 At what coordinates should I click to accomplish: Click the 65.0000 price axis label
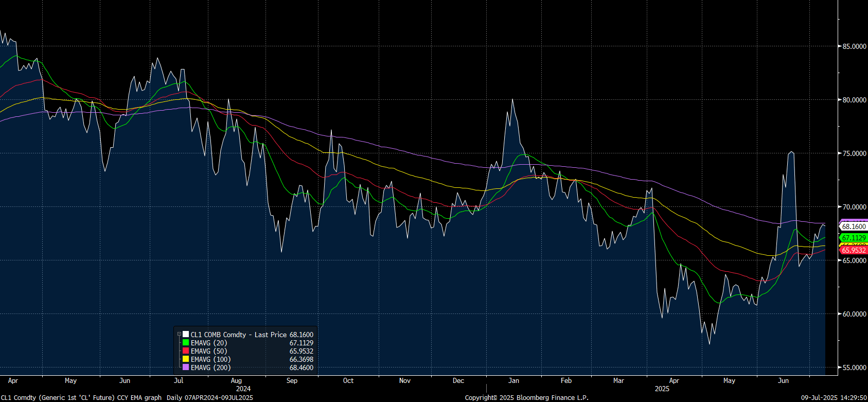pyautogui.click(x=854, y=260)
